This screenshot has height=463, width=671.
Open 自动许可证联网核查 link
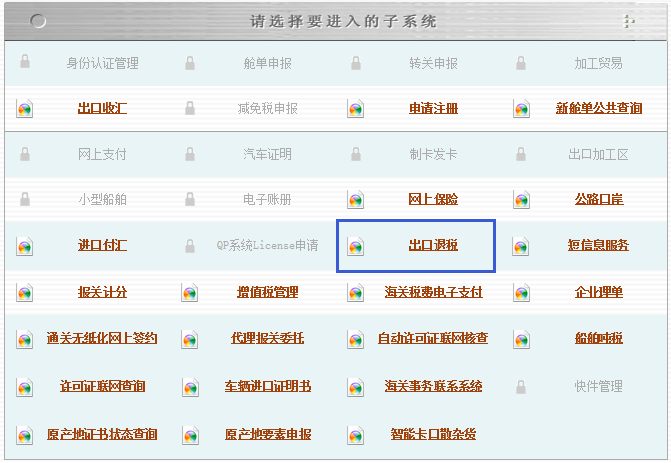click(433, 338)
